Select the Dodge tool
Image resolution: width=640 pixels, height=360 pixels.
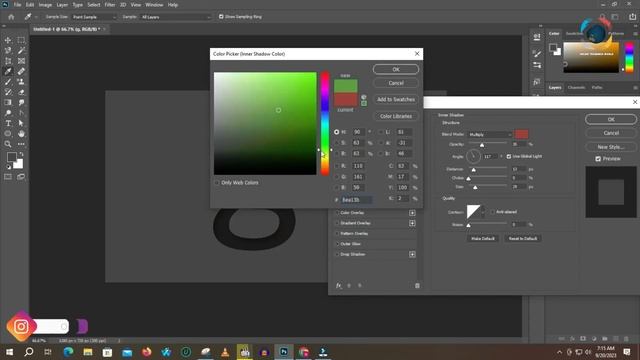click(8, 113)
